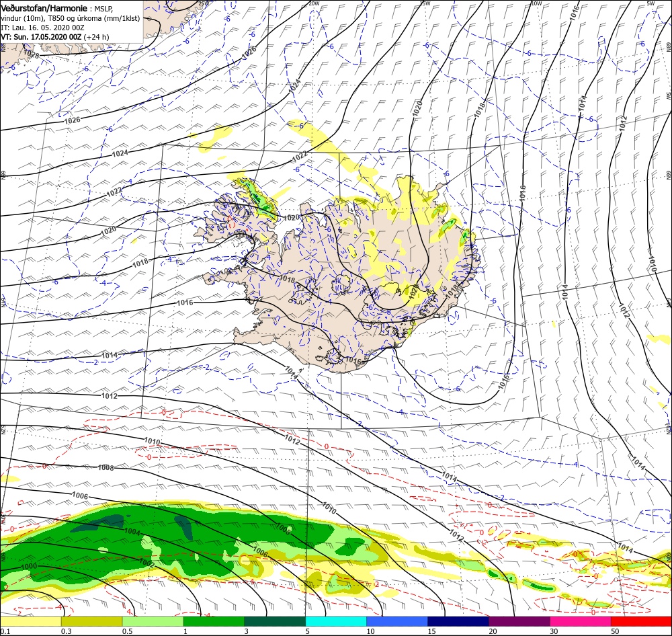The height and width of the screenshot is (636, 672).
Task: Click the red 50 mm legend swatch
Action: (641, 621)
